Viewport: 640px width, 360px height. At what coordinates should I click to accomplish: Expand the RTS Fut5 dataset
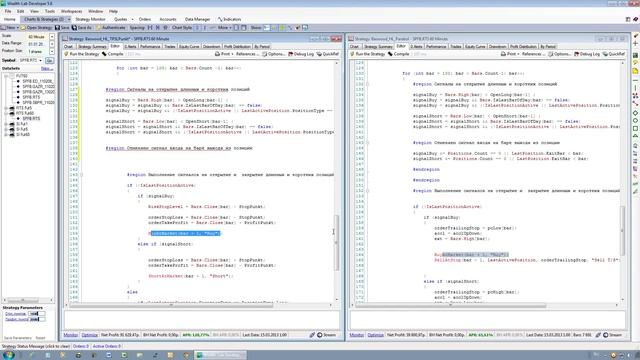pos(6,108)
